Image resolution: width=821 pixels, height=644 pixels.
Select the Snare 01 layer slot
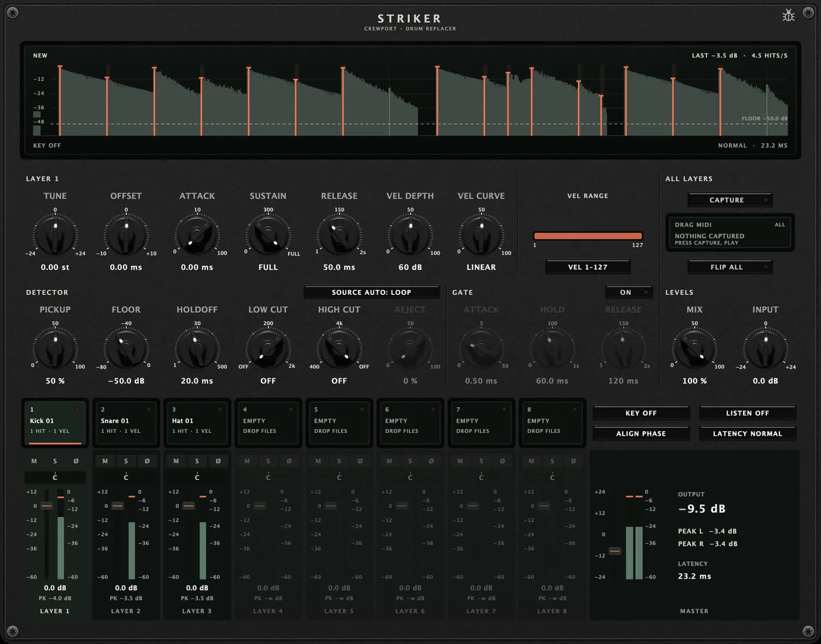126,423
